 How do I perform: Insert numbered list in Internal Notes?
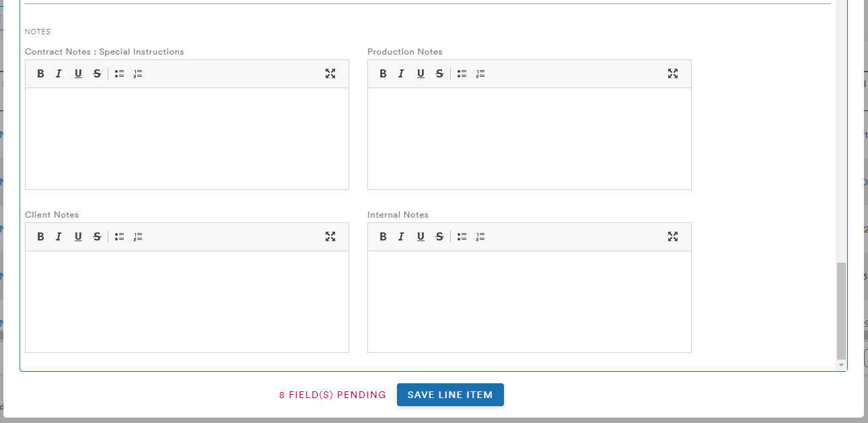tap(480, 236)
